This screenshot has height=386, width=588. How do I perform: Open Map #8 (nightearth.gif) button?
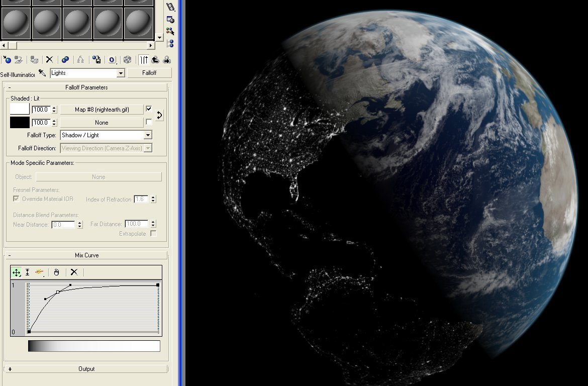click(x=102, y=110)
